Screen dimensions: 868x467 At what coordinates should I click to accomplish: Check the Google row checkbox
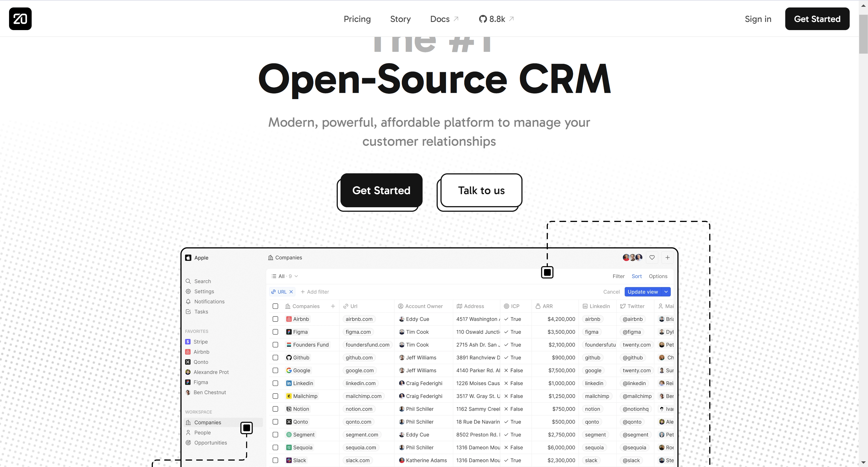[x=275, y=370]
